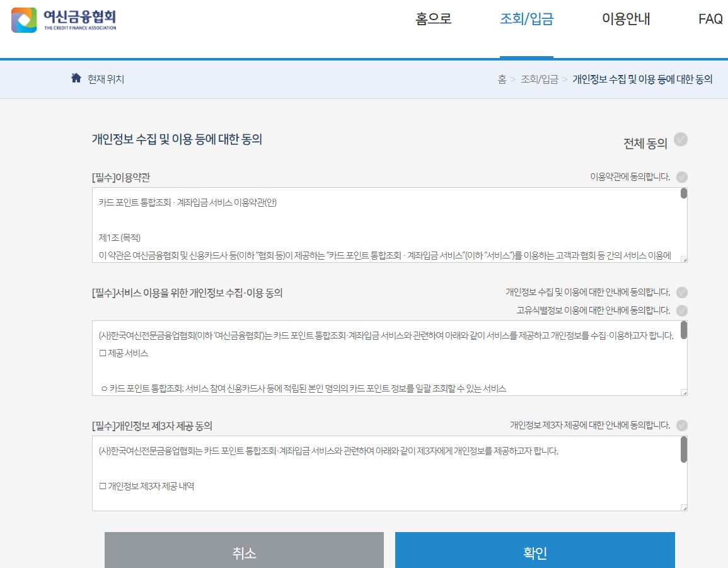Viewport: 728px width, 568px height.
Task: Select the 조회/입금 navigation tab
Action: point(526,19)
